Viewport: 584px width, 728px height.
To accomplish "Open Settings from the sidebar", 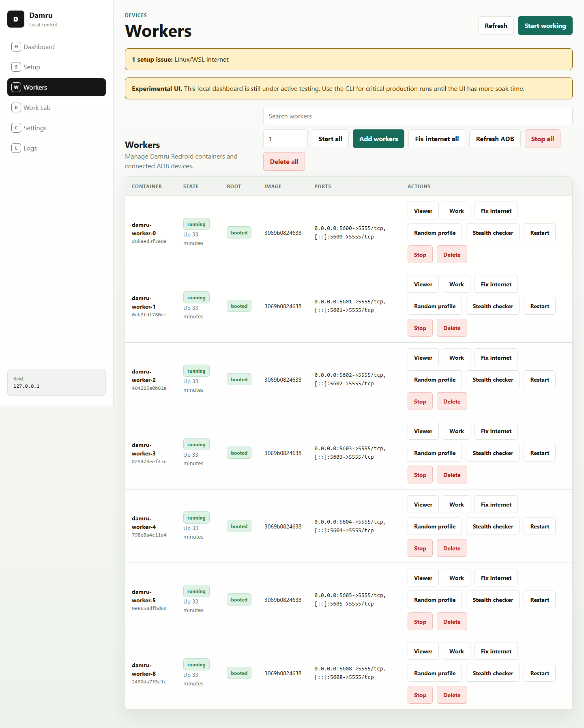I will [56, 128].
